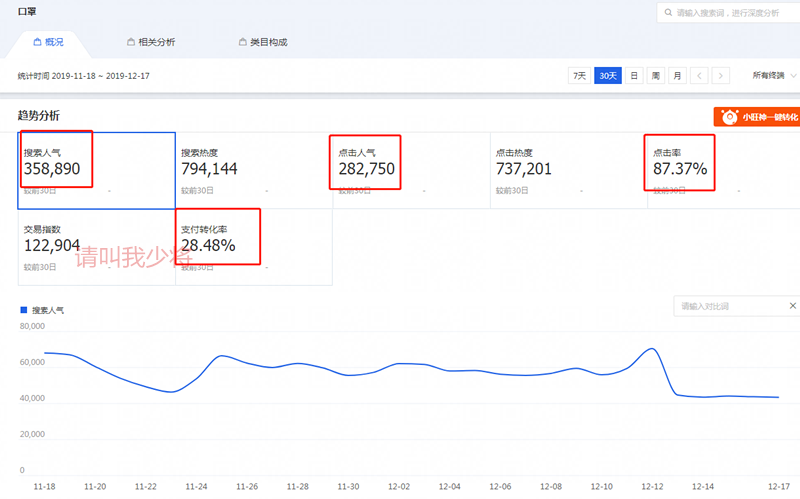Select the 交易指数 metric card
Screen dimensions: 800x499
click(x=96, y=246)
